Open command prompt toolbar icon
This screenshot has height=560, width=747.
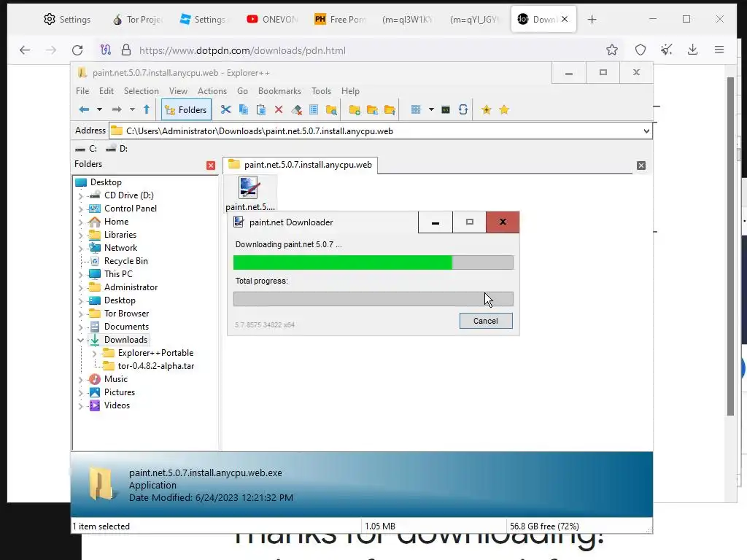coord(446,110)
